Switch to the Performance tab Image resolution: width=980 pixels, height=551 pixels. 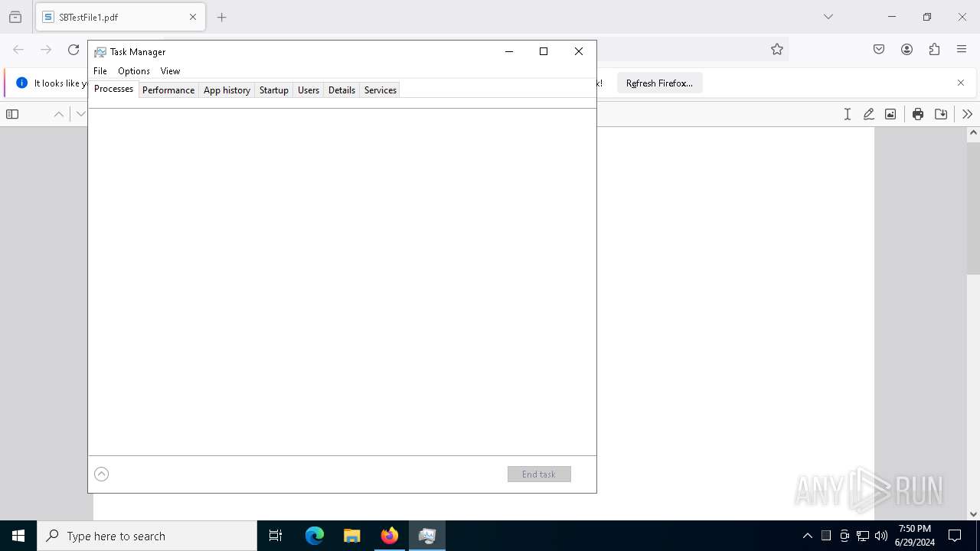point(168,90)
